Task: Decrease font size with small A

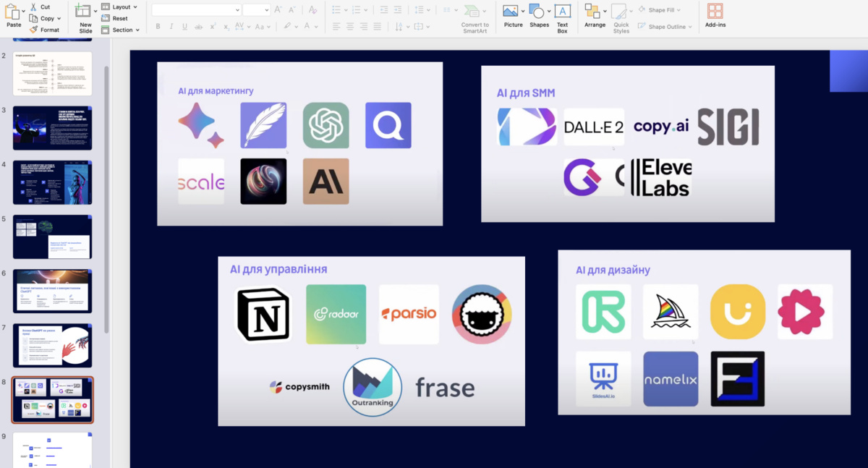Action: tap(292, 10)
